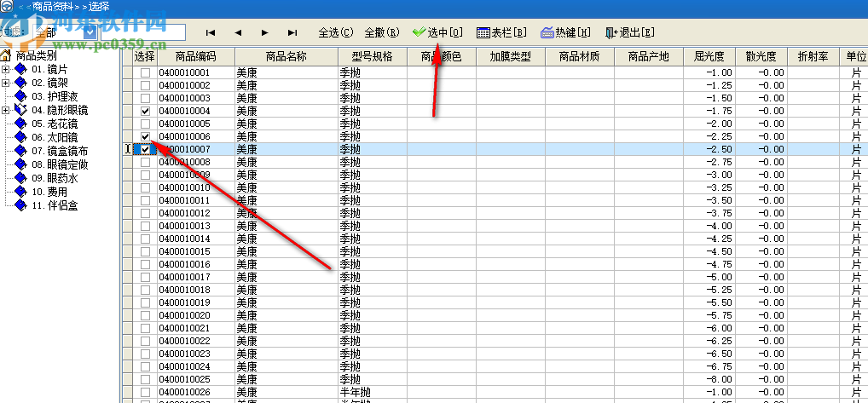Click the diamond icon beside 01.镜片
This screenshot has height=403, width=868.
[20, 69]
